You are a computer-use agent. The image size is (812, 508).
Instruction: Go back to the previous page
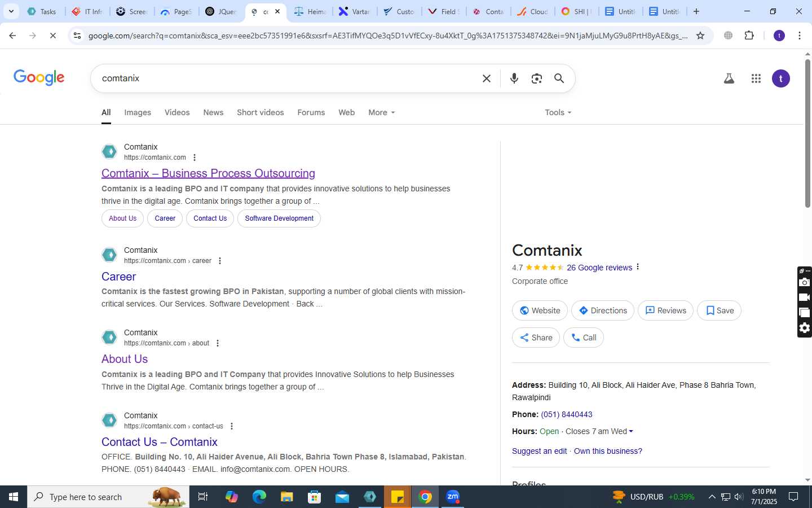click(x=12, y=36)
